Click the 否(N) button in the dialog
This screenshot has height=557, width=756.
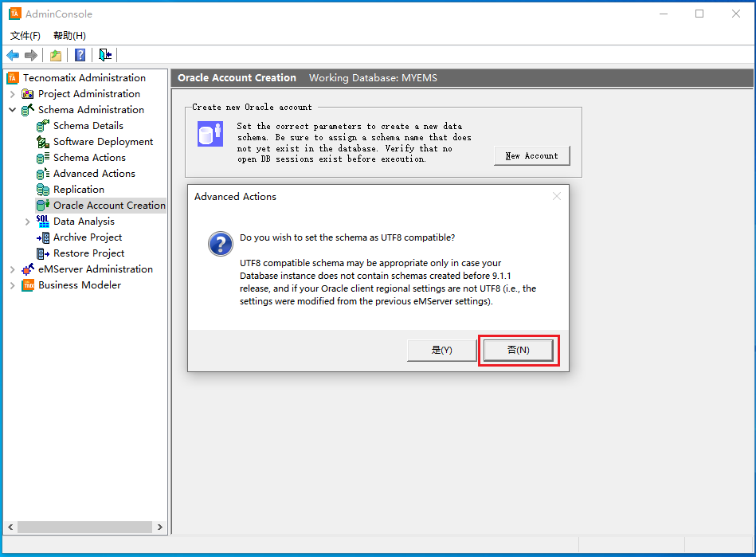click(x=518, y=351)
